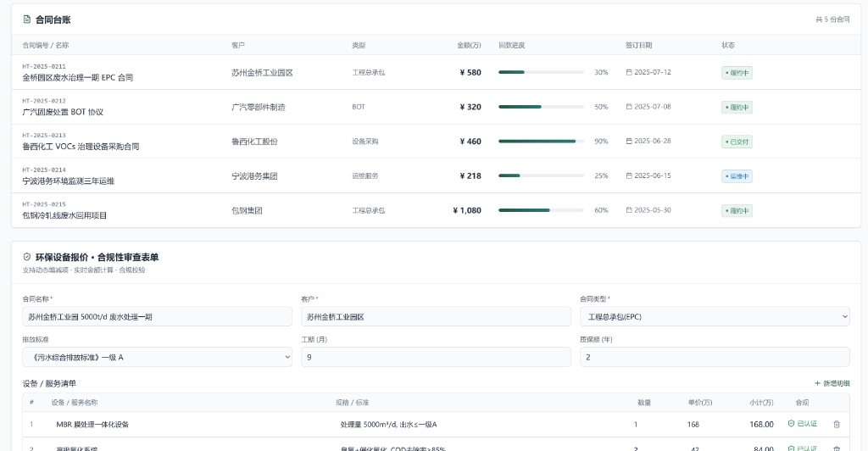Open the 合同类型 dropdown showing 工程总承包(EPC)
Viewport: 868px width, 451px height.
click(715, 316)
